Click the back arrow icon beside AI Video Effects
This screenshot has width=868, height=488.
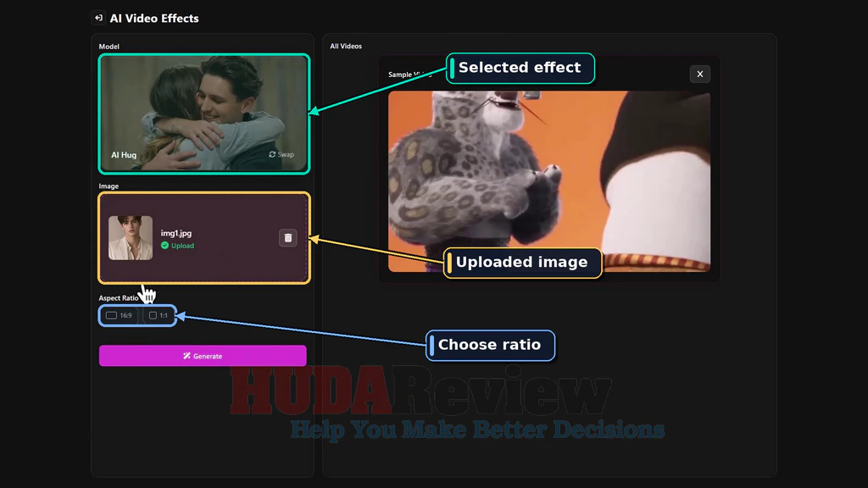98,19
